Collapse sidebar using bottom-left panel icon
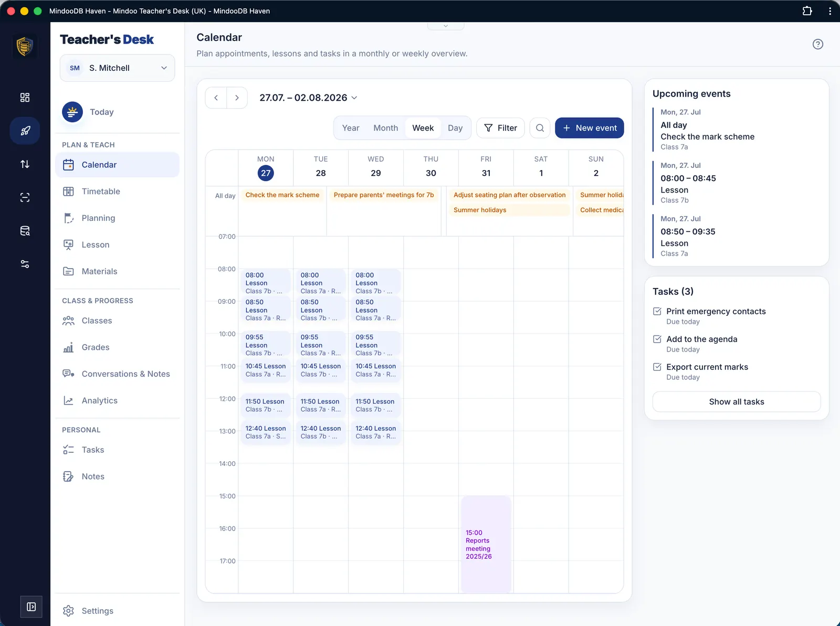The height and width of the screenshot is (626, 840). click(31, 607)
